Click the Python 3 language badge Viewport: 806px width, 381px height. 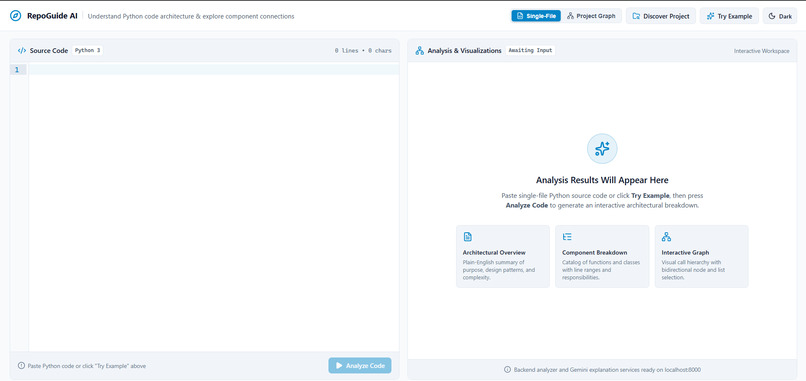[87, 50]
